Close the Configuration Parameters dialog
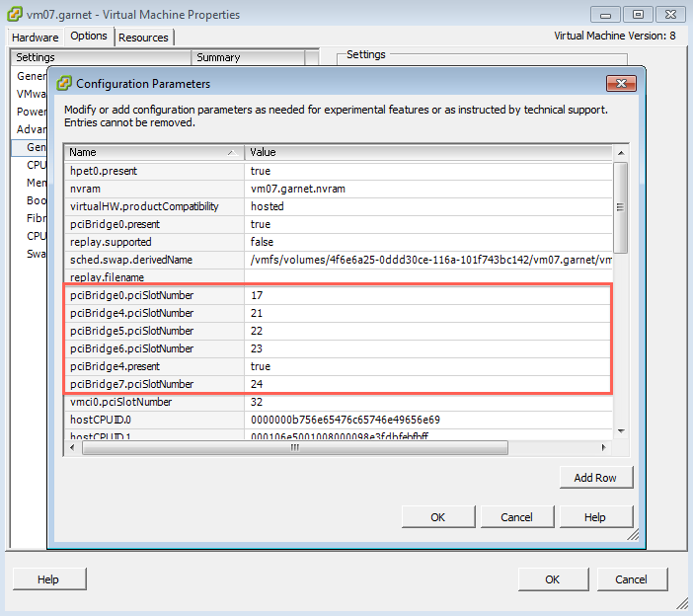The width and height of the screenshot is (693, 616). tap(621, 84)
